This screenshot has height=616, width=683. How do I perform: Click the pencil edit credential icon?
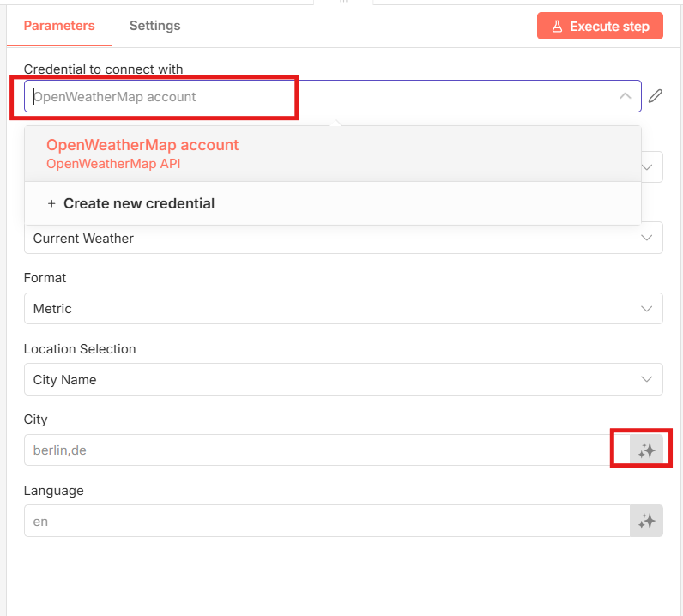(x=656, y=96)
